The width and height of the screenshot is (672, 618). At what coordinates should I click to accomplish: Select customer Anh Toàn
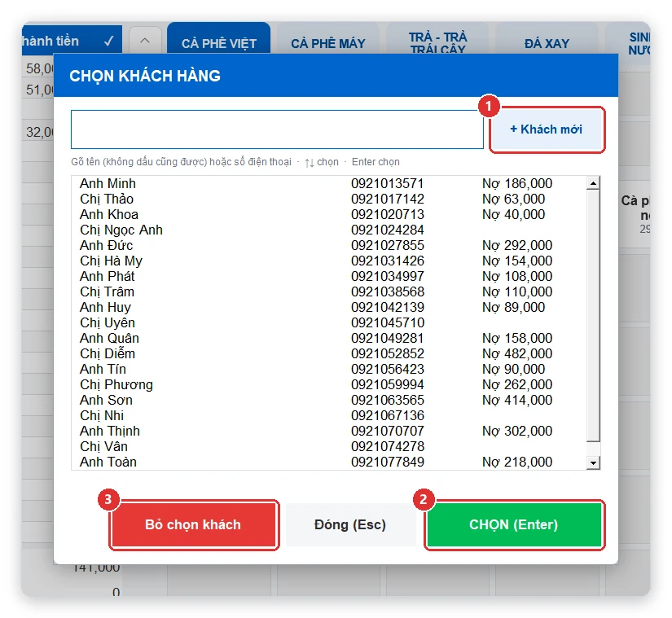tap(329, 462)
